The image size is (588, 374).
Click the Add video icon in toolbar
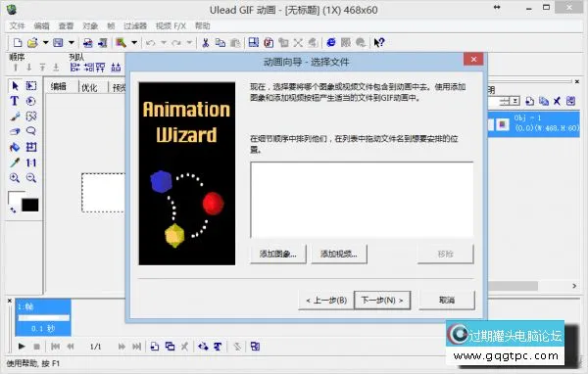click(102, 43)
